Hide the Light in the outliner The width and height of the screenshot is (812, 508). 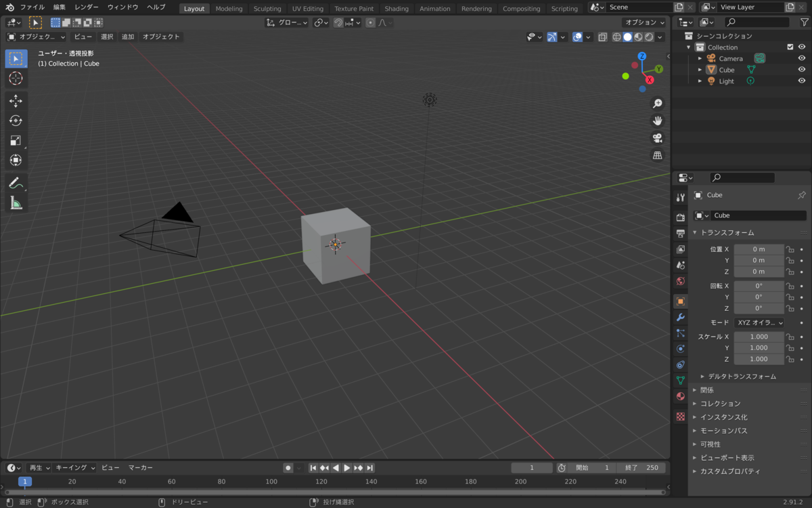coord(802,81)
